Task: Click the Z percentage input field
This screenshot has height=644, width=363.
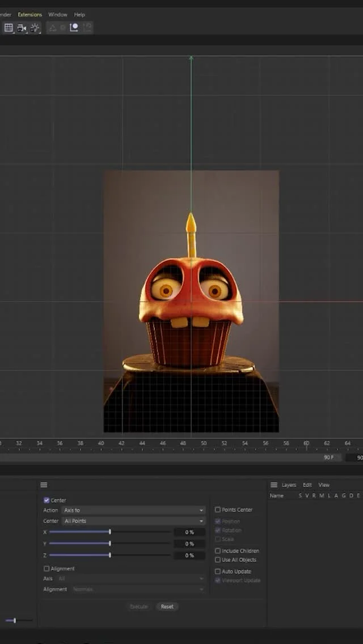Action: pyautogui.click(x=189, y=556)
